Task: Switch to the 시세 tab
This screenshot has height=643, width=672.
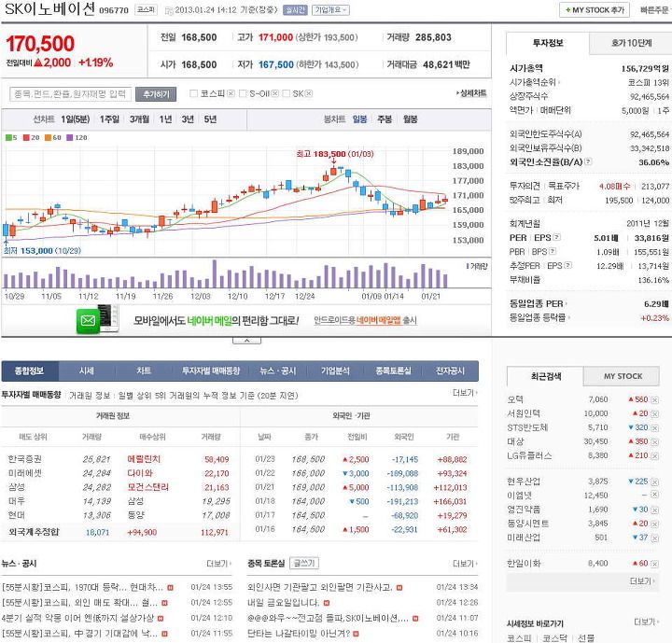Action: pyautogui.click(x=87, y=371)
